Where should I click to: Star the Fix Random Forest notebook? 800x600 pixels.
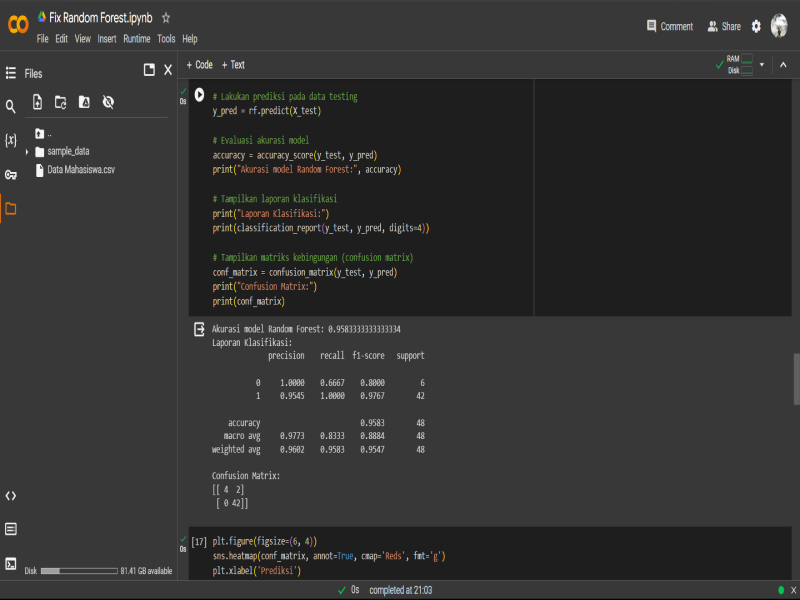click(166, 18)
